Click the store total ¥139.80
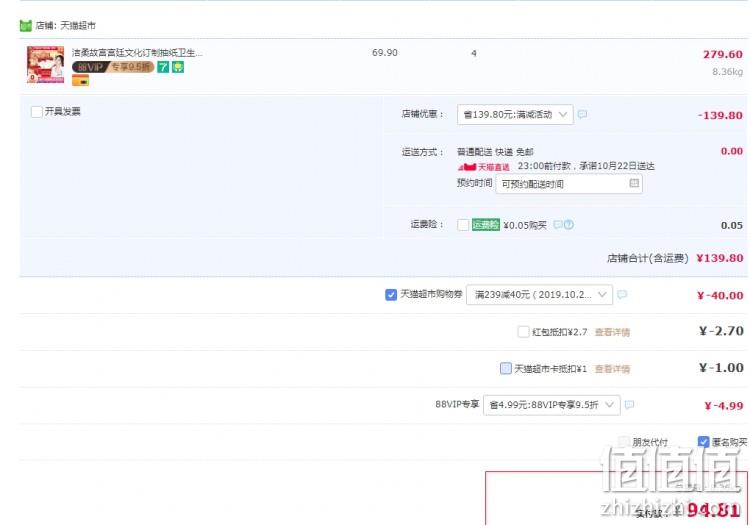 [719, 258]
